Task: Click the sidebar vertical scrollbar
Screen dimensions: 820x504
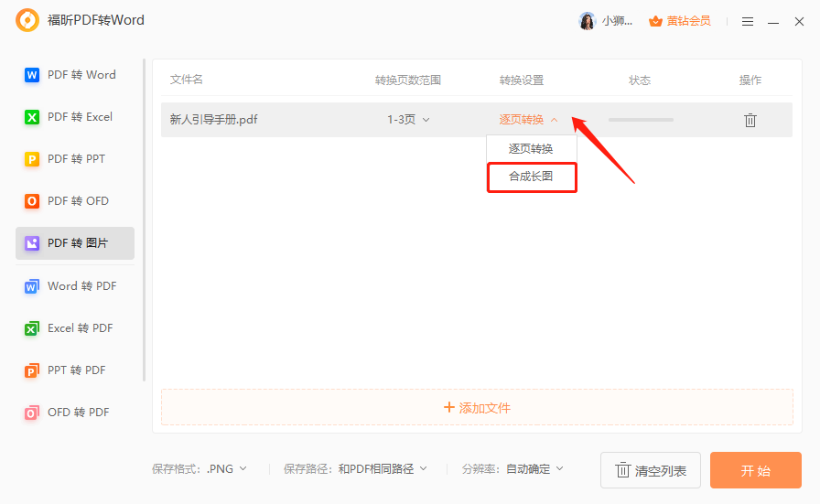Action: [144, 220]
